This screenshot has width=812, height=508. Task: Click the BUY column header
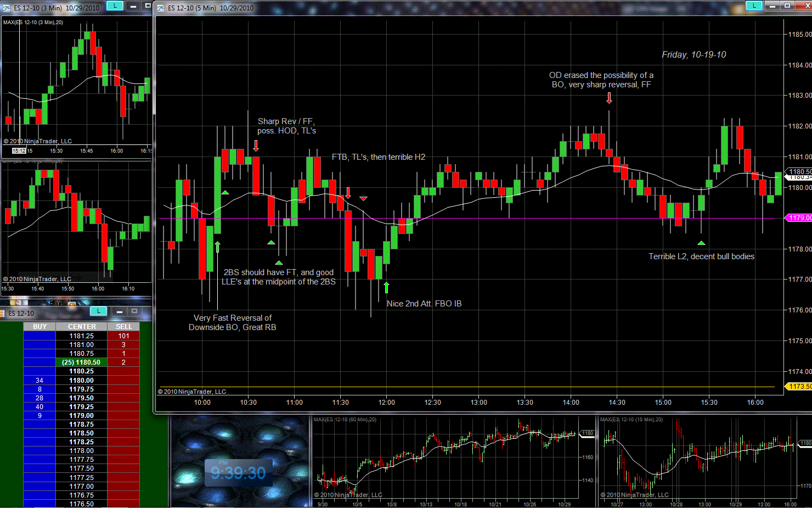click(x=40, y=327)
